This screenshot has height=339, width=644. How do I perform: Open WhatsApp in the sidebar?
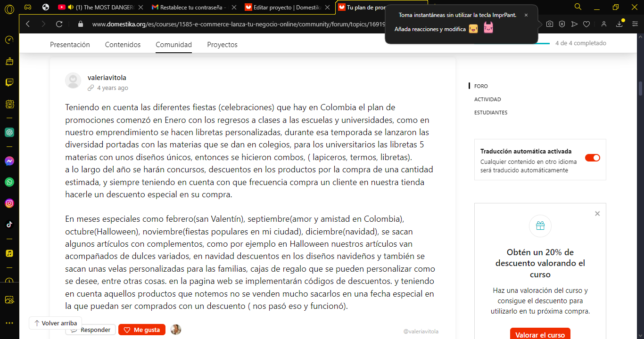pyautogui.click(x=9, y=182)
